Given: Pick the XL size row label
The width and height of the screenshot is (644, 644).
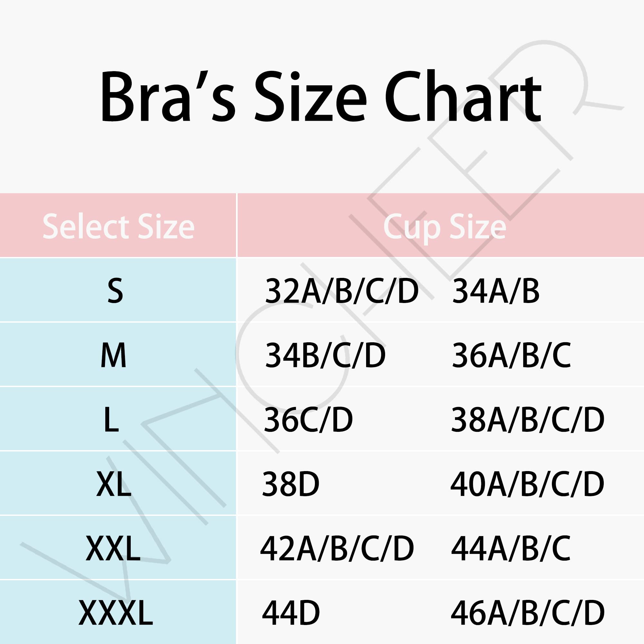Looking at the screenshot, I should pyautogui.click(x=113, y=484).
